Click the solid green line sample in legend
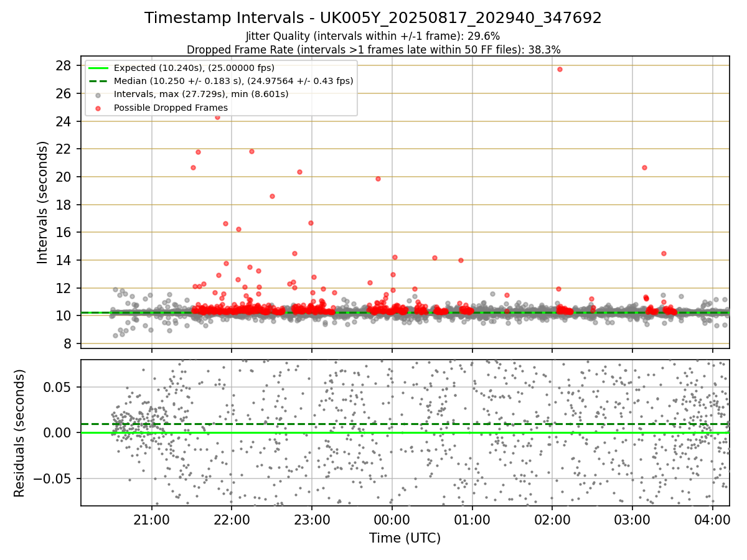 click(98, 68)
